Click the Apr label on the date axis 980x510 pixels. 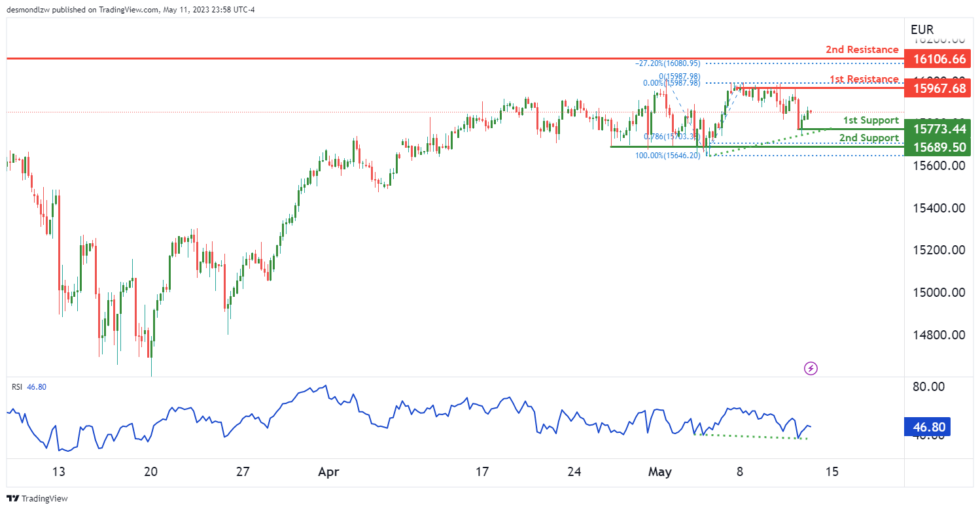323,472
